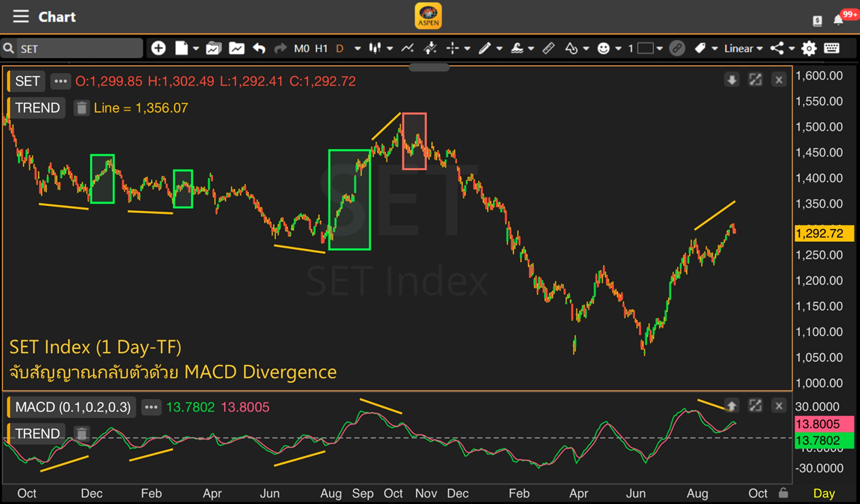Open chart settings gear icon
Image resolution: width=860 pixels, height=504 pixels.
[x=809, y=49]
